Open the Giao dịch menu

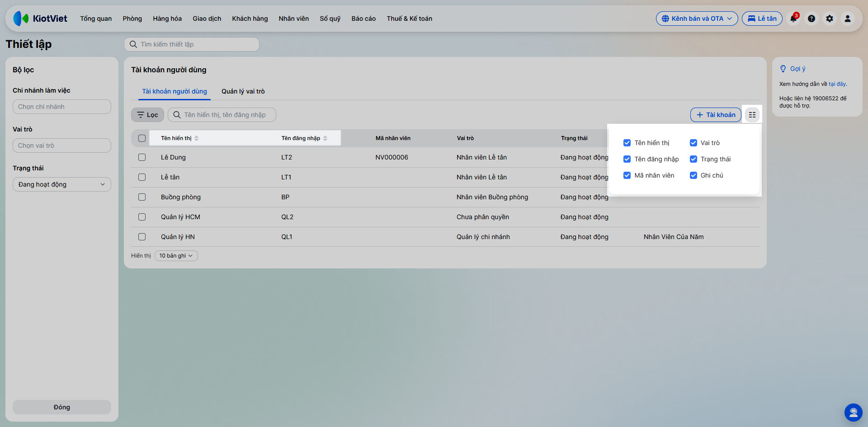(207, 19)
